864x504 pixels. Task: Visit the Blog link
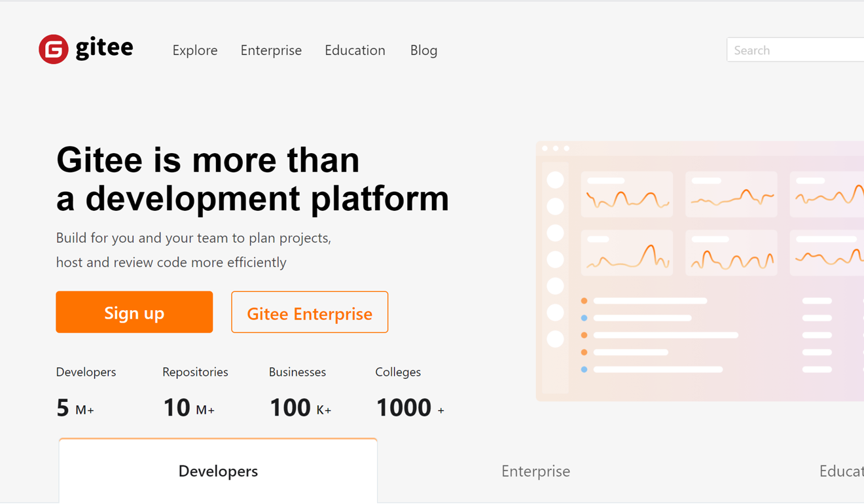[423, 50]
